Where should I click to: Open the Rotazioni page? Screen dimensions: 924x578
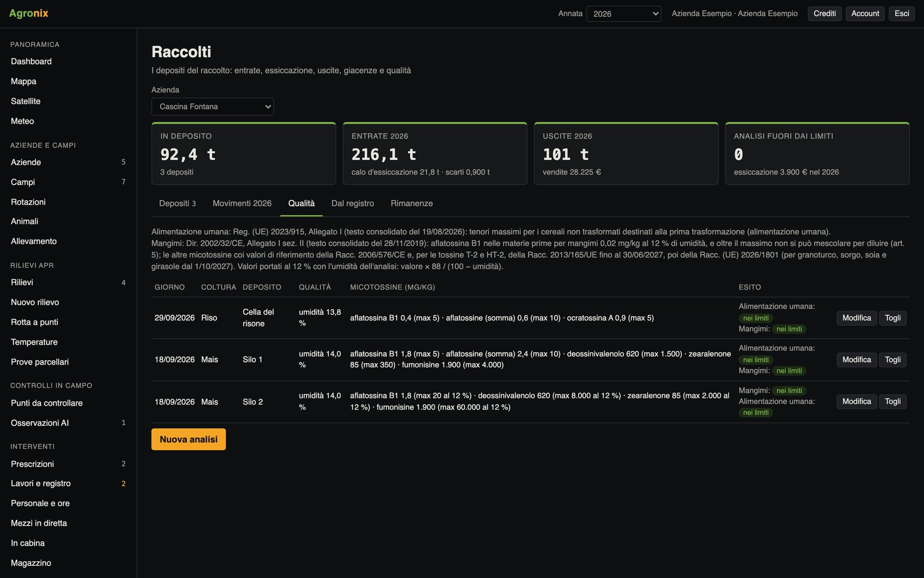[x=68, y=202]
